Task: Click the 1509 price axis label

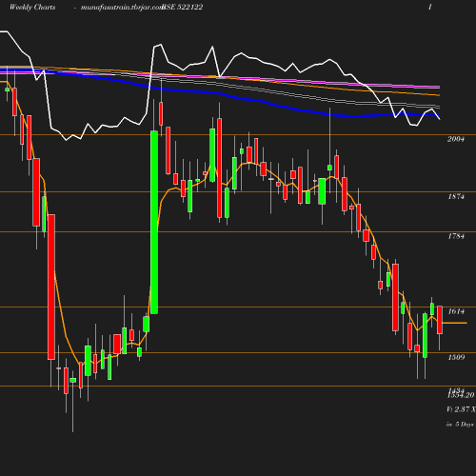Action: click(x=456, y=357)
